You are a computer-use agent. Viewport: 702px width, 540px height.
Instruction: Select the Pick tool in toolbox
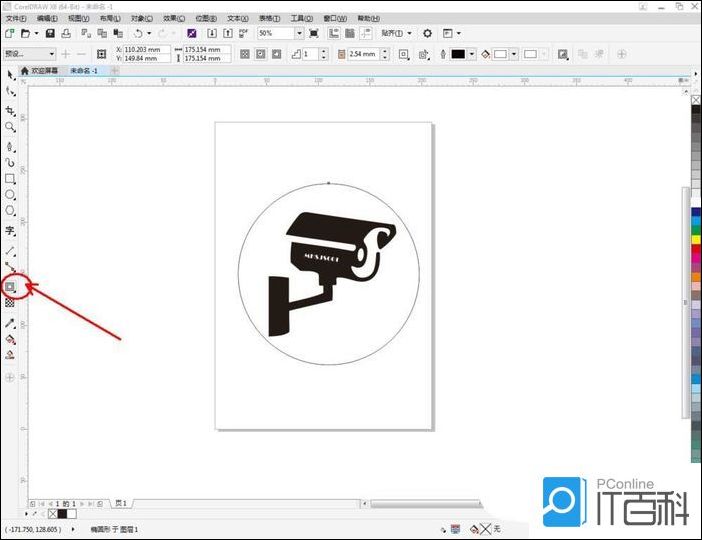10,74
